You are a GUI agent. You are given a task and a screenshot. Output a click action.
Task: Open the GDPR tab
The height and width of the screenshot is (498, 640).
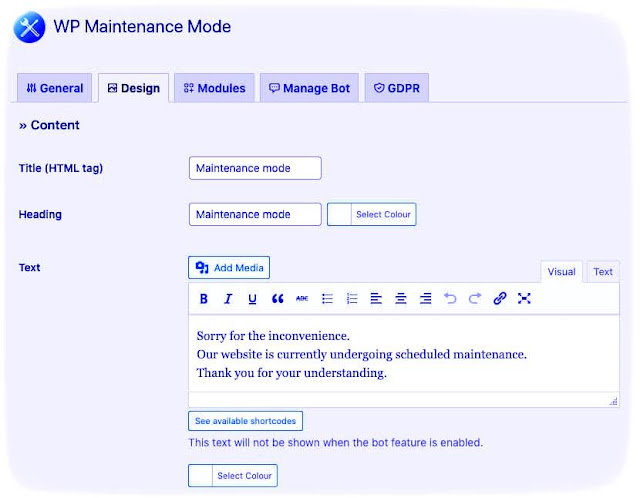[x=397, y=88]
